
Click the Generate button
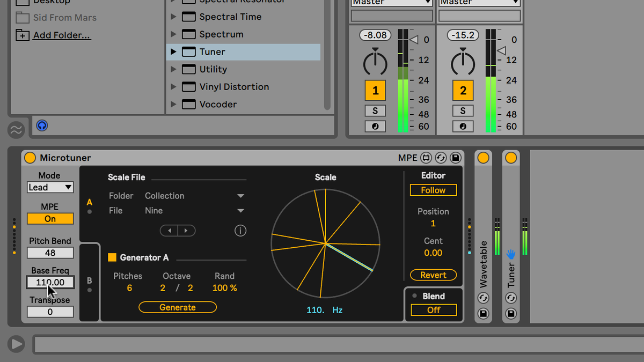(x=177, y=307)
